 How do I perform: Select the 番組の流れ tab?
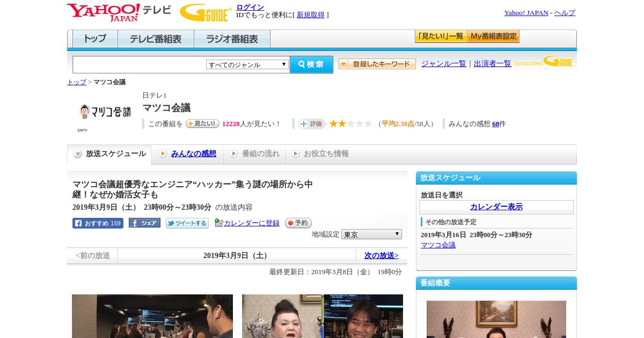(x=254, y=154)
